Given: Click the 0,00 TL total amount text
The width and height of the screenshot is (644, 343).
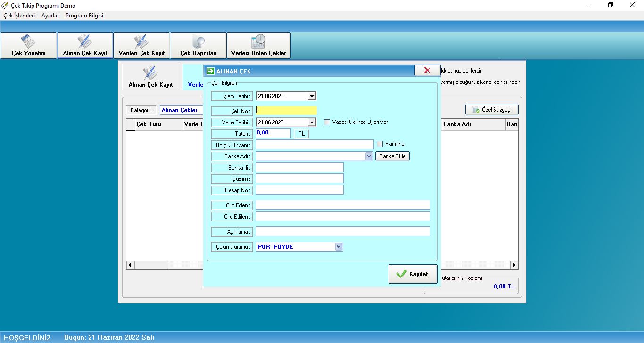Looking at the screenshot, I should [x=504, y=286].
